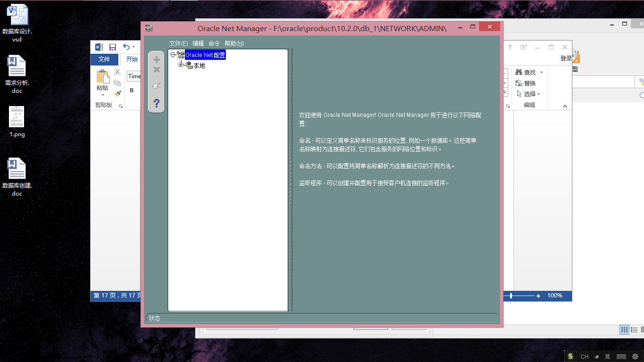Select the 本地 tree item

click(x=199, y=66)
